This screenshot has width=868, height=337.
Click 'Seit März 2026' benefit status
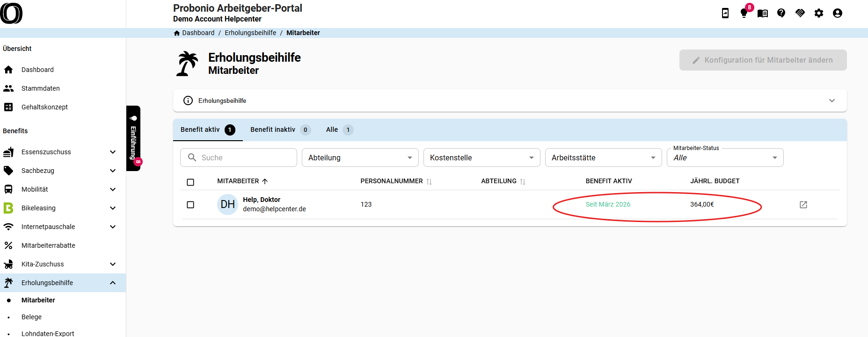[x=608, y=204]
